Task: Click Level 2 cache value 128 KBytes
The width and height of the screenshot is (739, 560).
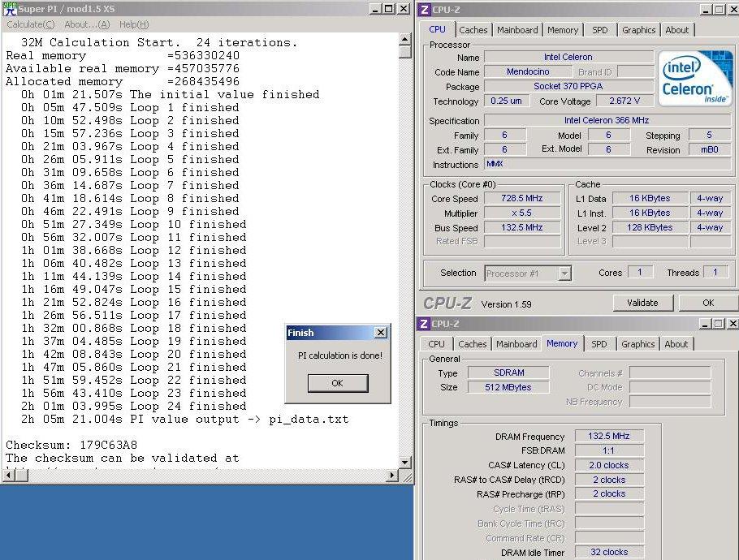Action: click(x=650, y=227)
